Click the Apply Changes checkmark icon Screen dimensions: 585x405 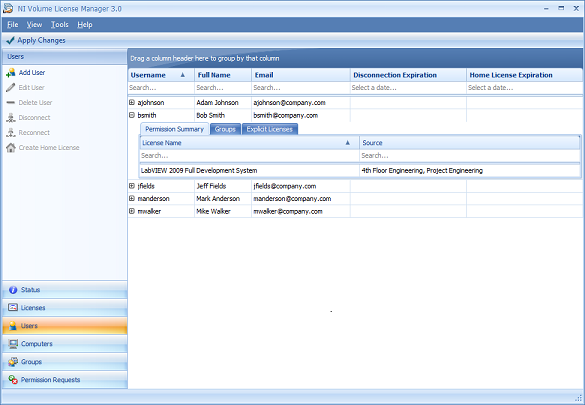click(10, 40)
